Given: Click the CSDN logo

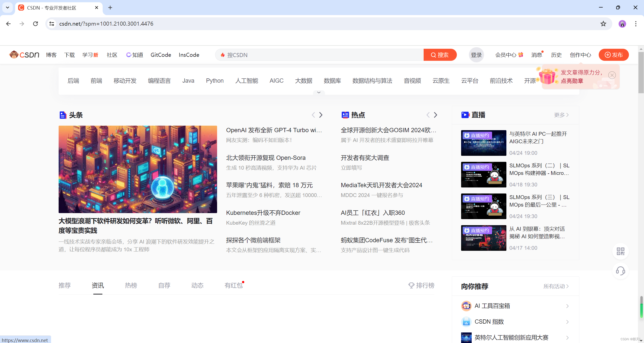Looking at the screenshot, I should tap(24, 55).
